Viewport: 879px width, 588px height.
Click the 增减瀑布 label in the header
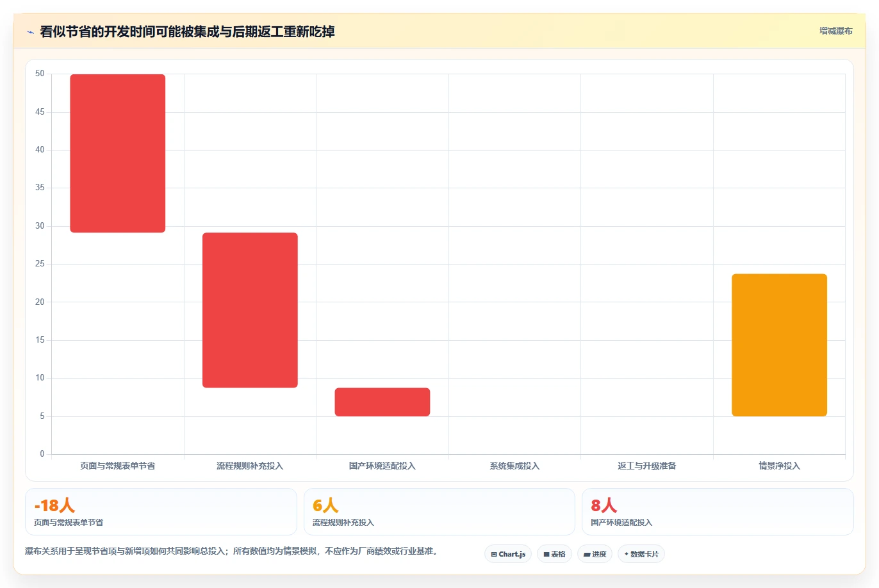tap(835, 31)
